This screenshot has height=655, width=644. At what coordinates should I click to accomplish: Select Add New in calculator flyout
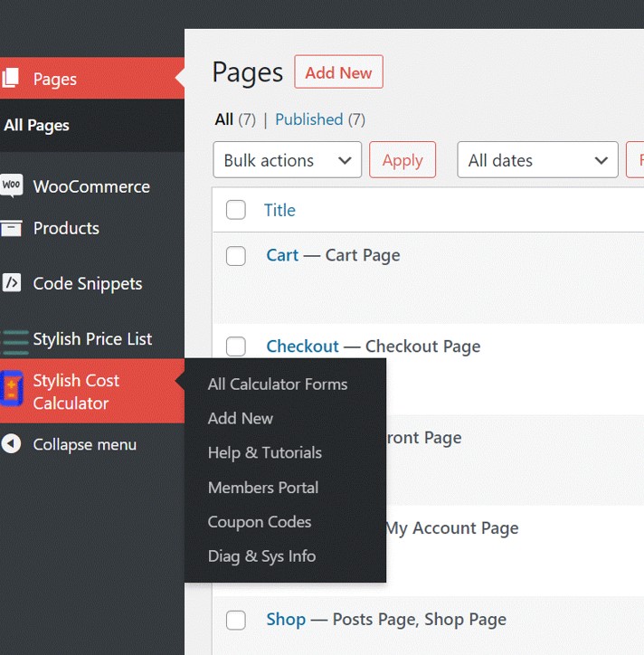(x=241, y=418)
